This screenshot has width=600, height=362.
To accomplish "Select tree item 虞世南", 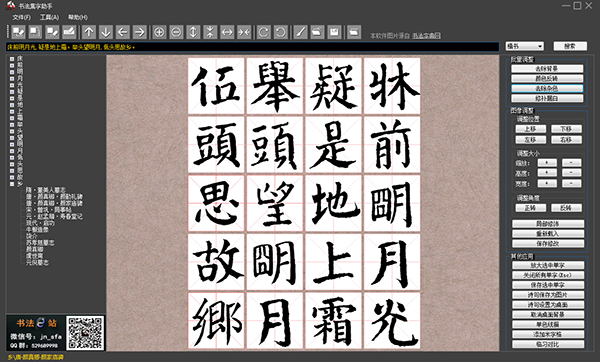I will coord(34,256).
